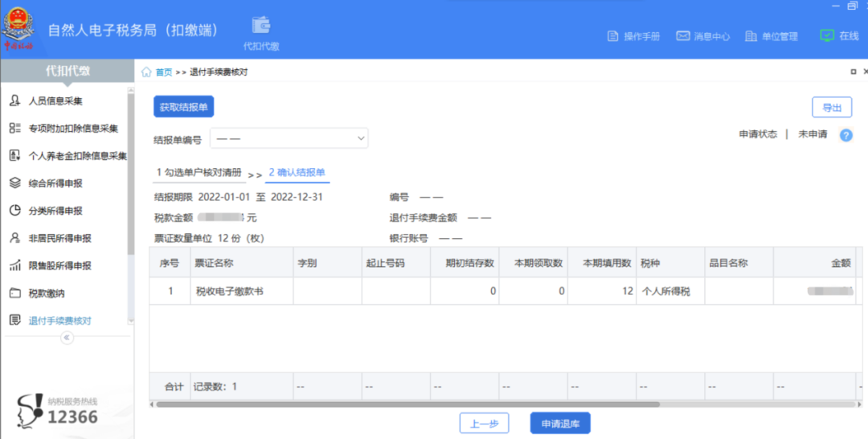Click the table scrollbar right arrow
This screenshot has height=439, width=868.
point(859,404)
